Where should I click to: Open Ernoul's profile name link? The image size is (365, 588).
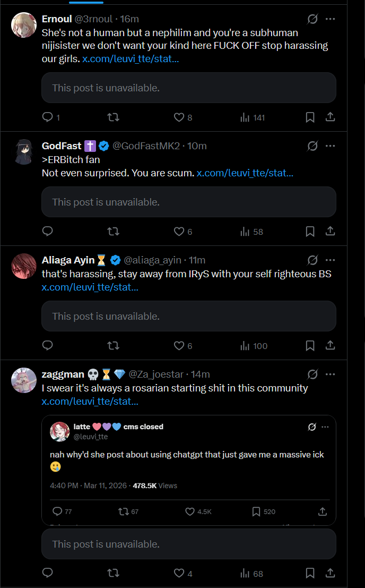pos(56,19)
